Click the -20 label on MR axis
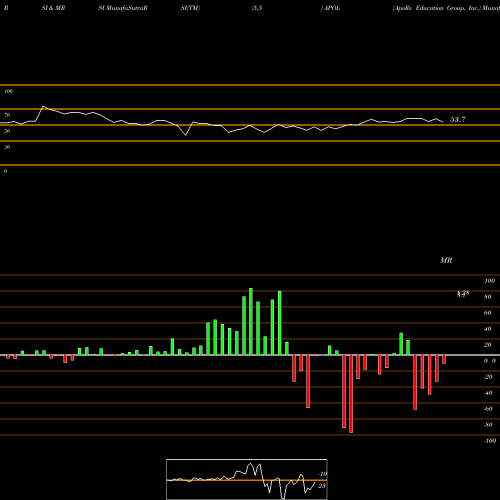500x500 pixels. tap(488, 377)
